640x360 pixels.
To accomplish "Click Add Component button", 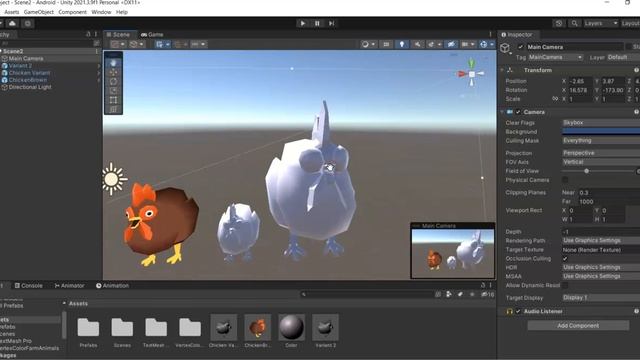I will point(578,325).
